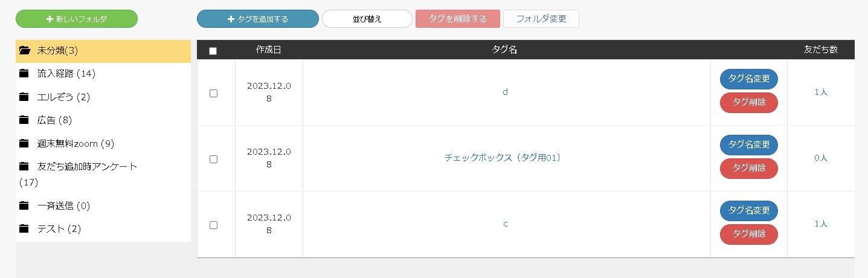View the 1人 friend count for tag d
868x278 pixels.
pyautogui.click(x=821, y=92)
